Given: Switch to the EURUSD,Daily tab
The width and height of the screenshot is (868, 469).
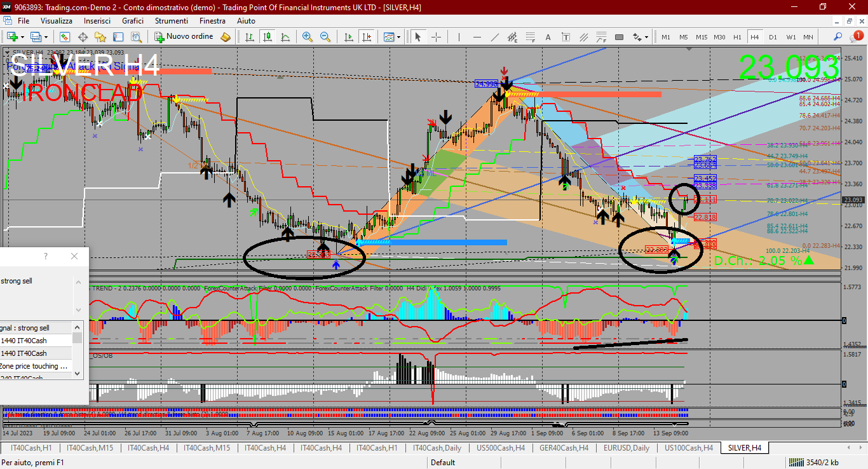Looking at the screenshot, I should (x=627, y=448).
